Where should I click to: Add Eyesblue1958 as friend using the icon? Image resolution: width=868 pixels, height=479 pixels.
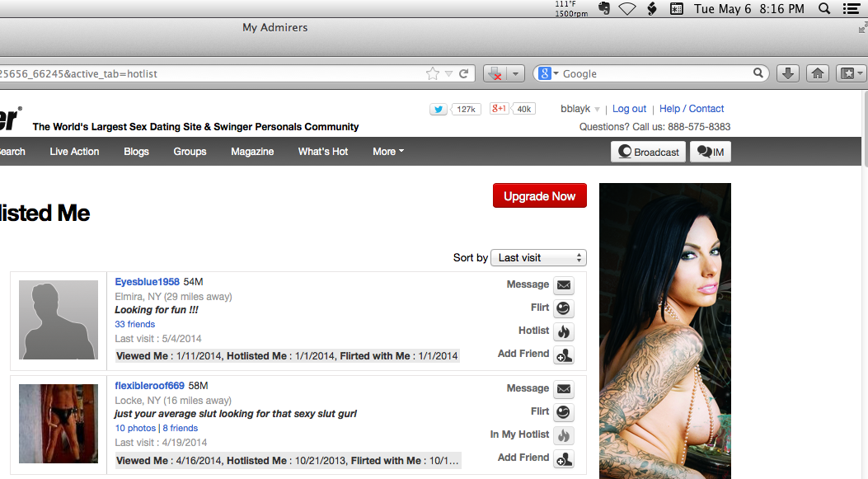[x=564, y=355]
